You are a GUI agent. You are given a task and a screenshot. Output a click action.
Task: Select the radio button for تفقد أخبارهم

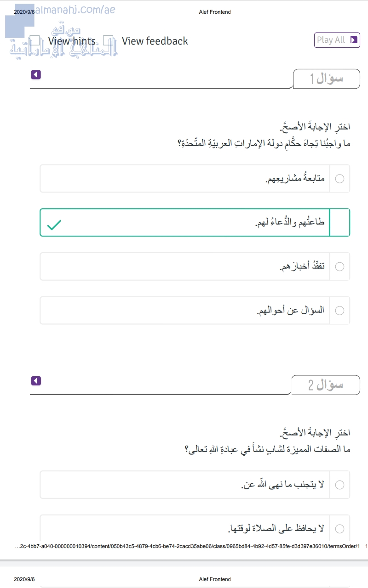tap(339, 266)
